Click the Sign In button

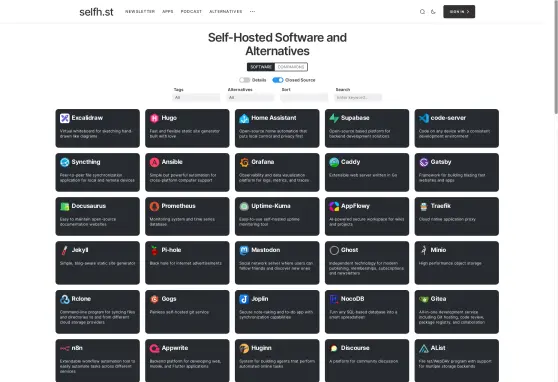click(459, 12)
